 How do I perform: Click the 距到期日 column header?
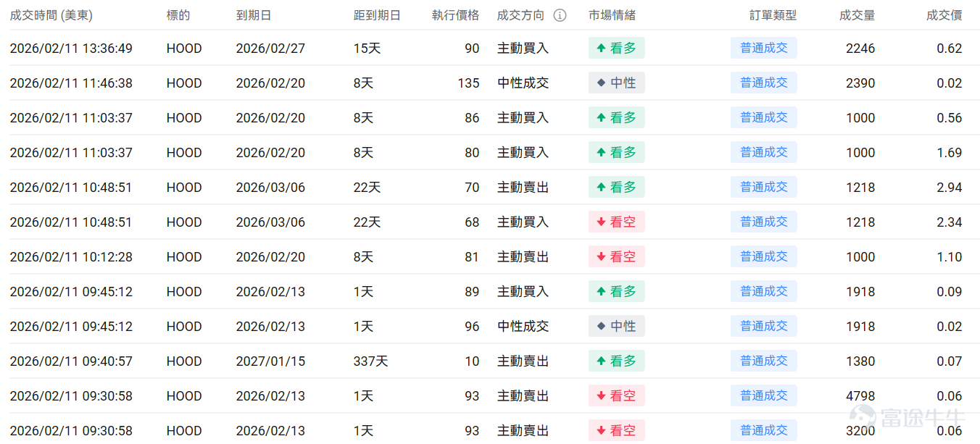(x=377, y=15)
